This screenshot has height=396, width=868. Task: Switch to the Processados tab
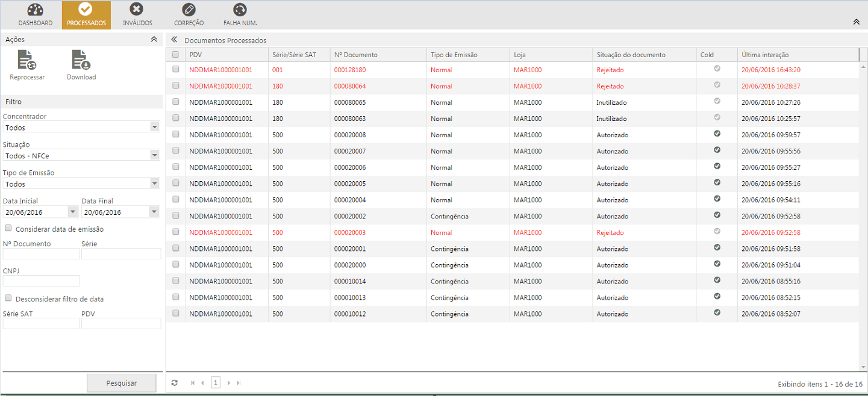[86, 15]
